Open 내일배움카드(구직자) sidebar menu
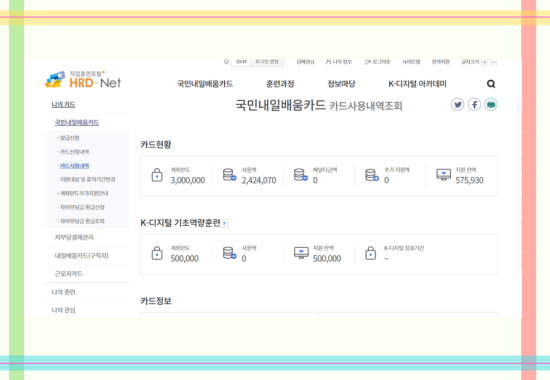 81,256
